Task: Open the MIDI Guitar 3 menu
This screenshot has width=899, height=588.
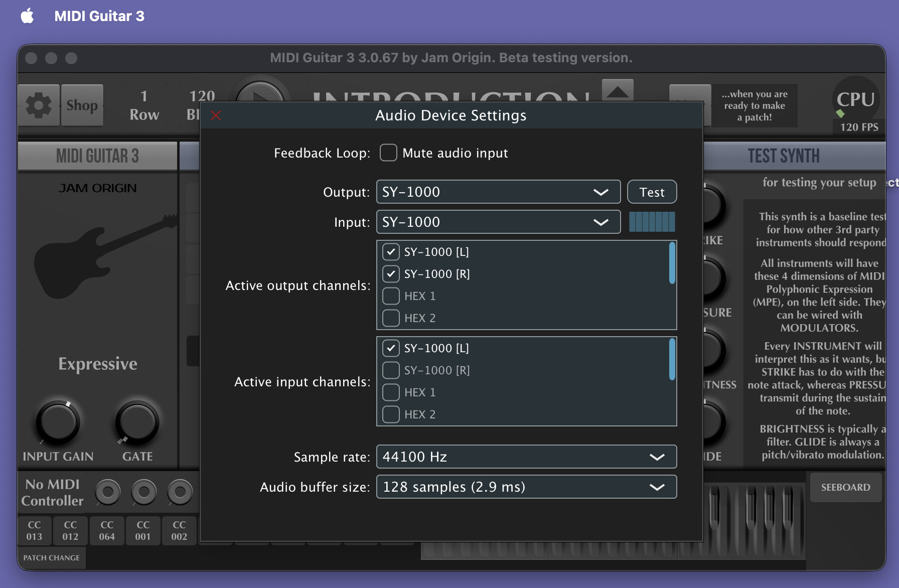Action: pos(99,16)
